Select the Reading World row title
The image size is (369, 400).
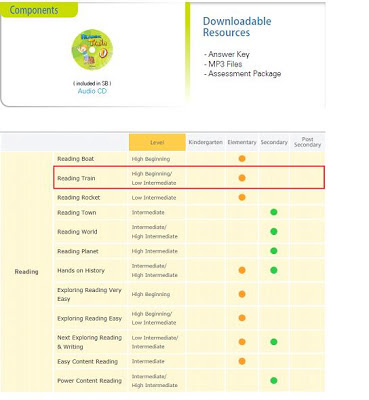77,232
